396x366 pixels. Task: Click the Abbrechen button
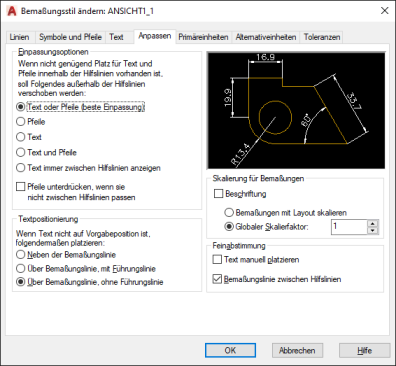pos(297,350)
